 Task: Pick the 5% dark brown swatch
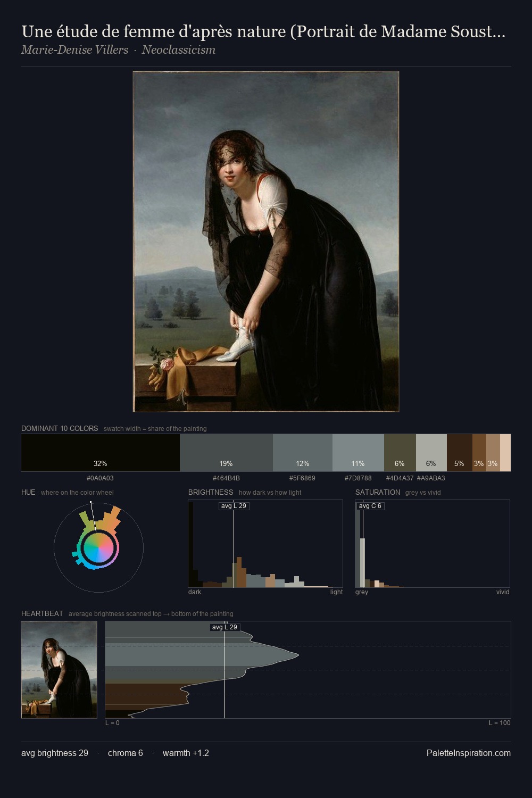[459, 453]
